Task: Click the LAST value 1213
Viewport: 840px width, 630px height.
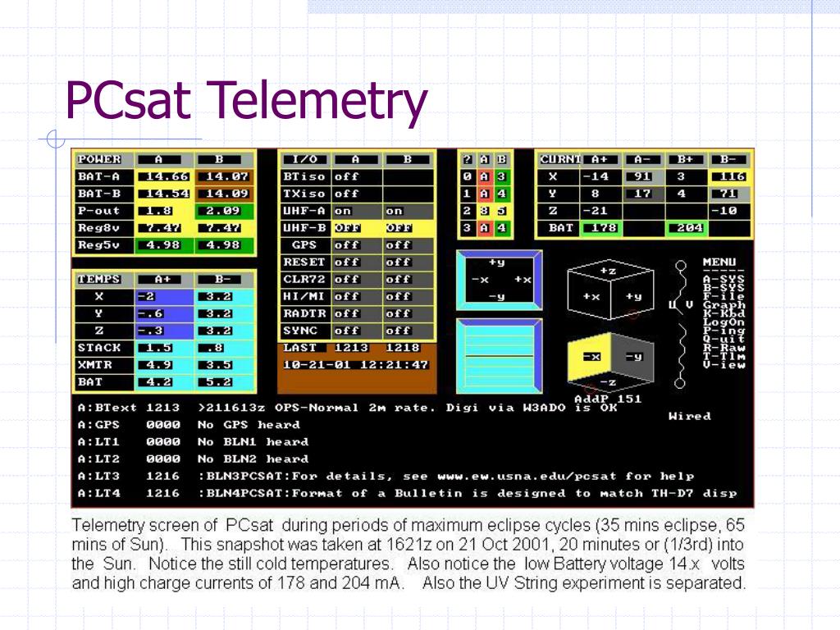Action: [x=351, y=348]
